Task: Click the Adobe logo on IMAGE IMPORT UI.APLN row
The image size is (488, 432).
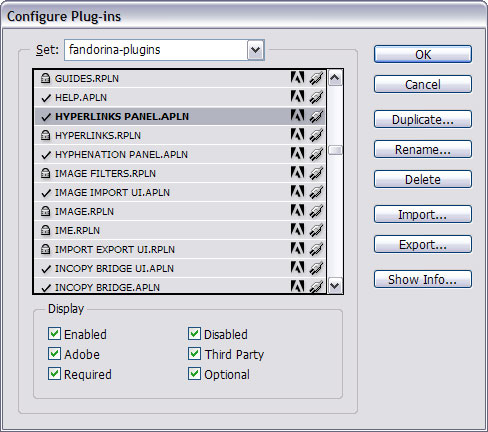Action: [297, 191]
